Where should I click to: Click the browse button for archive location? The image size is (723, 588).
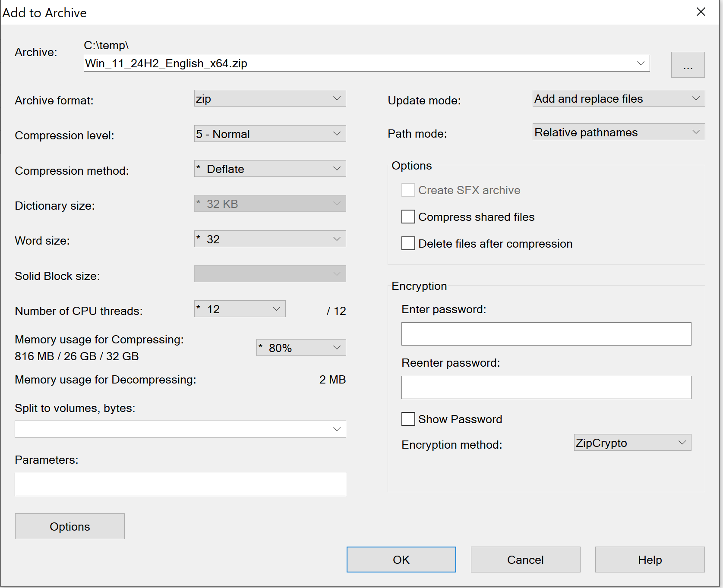[688, 65]
